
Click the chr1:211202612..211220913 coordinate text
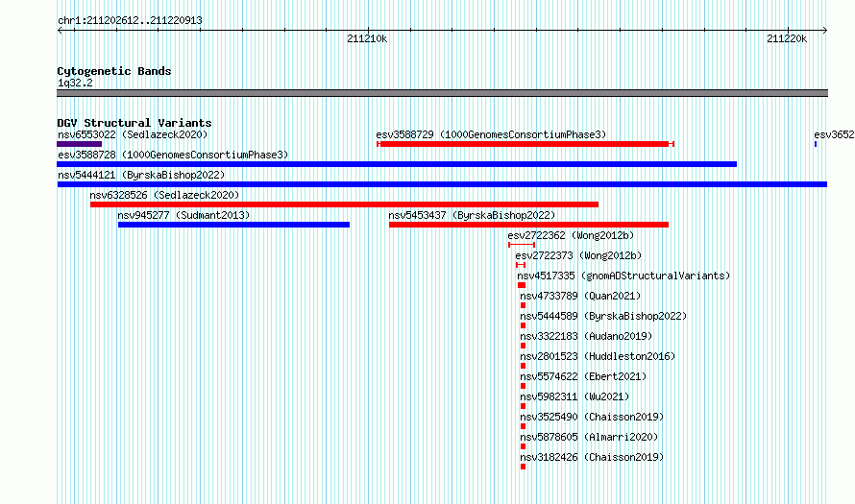(130, 21)
